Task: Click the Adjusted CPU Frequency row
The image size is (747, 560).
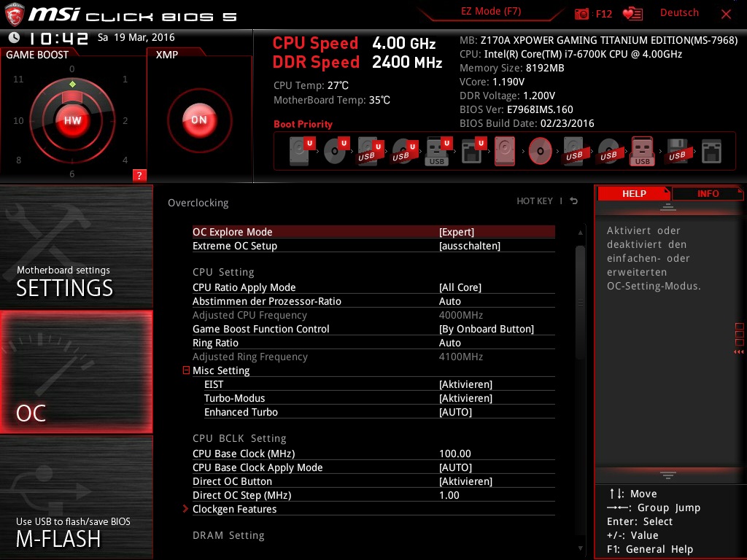Action: [373, 315]
